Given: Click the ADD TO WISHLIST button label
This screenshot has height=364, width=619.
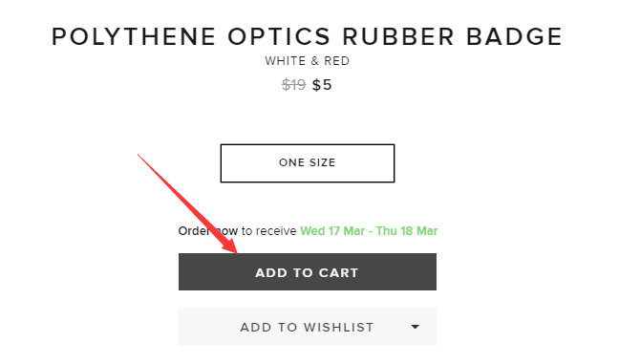Looking at the screenshot, I should click(x=308, y=328).
